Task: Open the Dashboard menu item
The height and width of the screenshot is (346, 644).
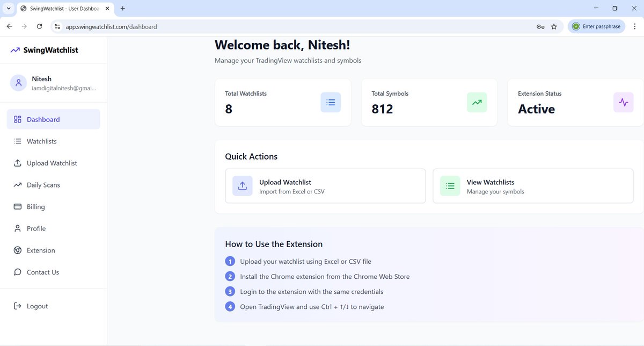Action: click(x=54, y=119)
